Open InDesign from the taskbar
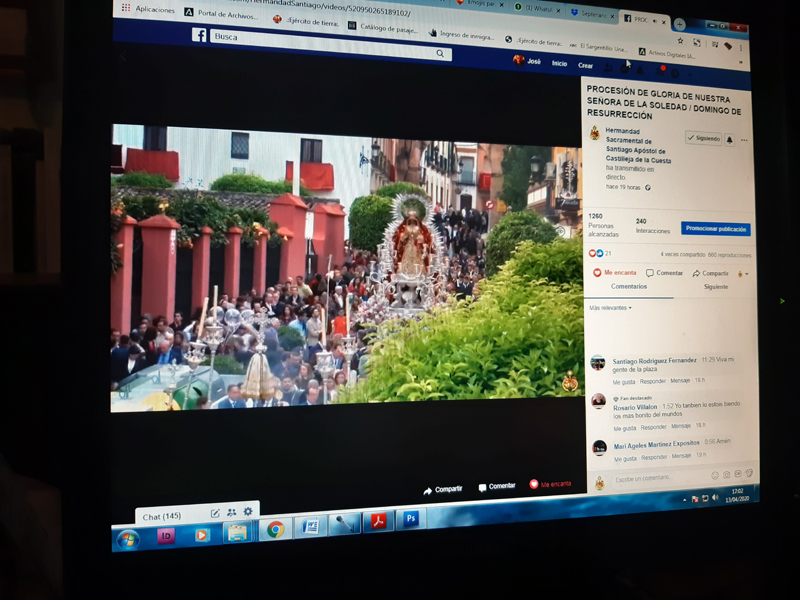This screenshot has width=800, height=600. pos(166,536)
